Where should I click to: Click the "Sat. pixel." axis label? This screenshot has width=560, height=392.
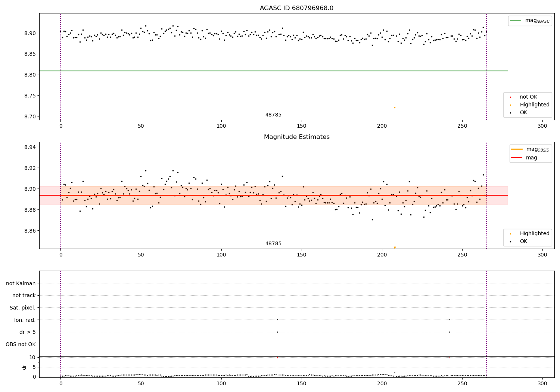23,308
